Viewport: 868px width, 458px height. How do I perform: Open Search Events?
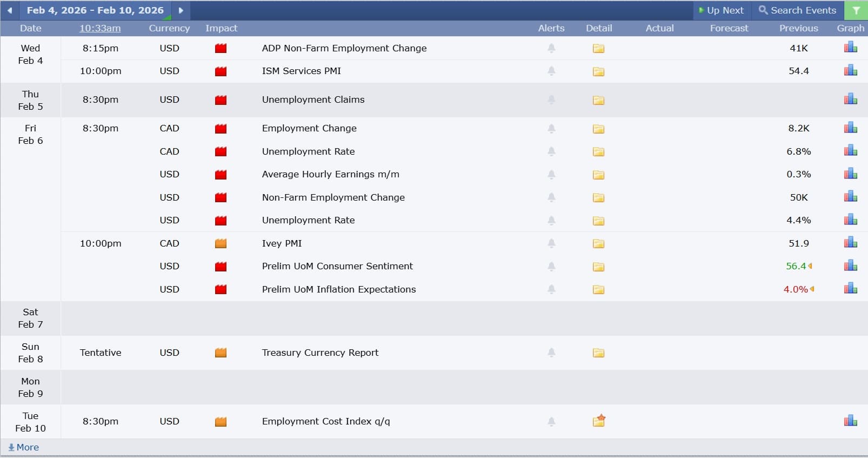pos(797,10)
